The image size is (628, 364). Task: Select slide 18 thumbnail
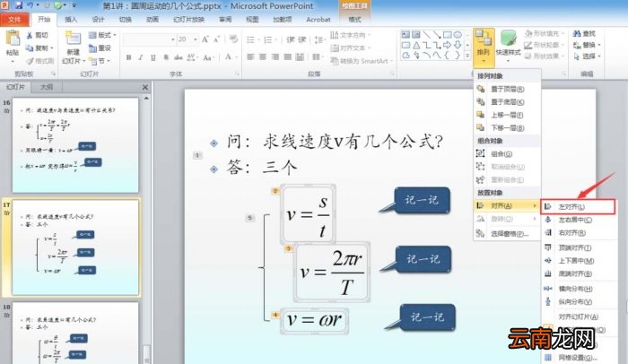[75, 333]
